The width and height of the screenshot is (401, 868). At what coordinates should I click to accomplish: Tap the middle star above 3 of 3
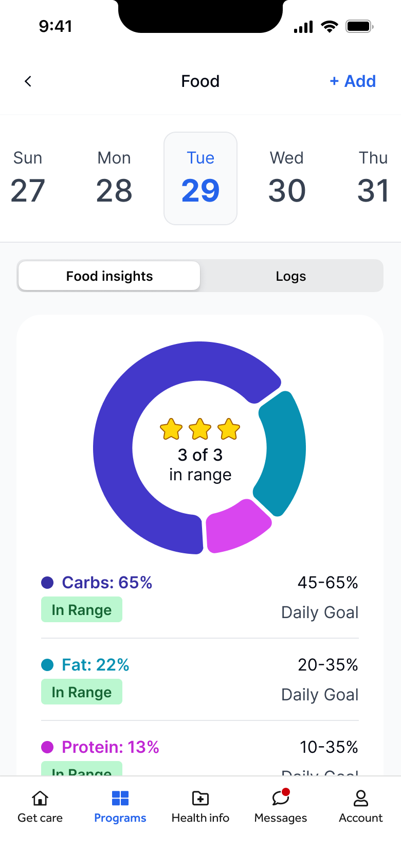click(x=200, y=429)
